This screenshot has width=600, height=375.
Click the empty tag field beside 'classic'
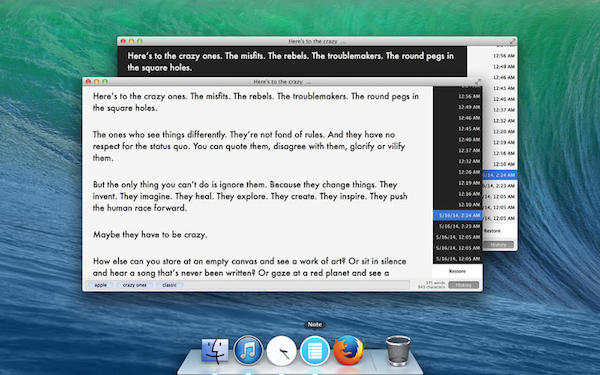[297, 285]
